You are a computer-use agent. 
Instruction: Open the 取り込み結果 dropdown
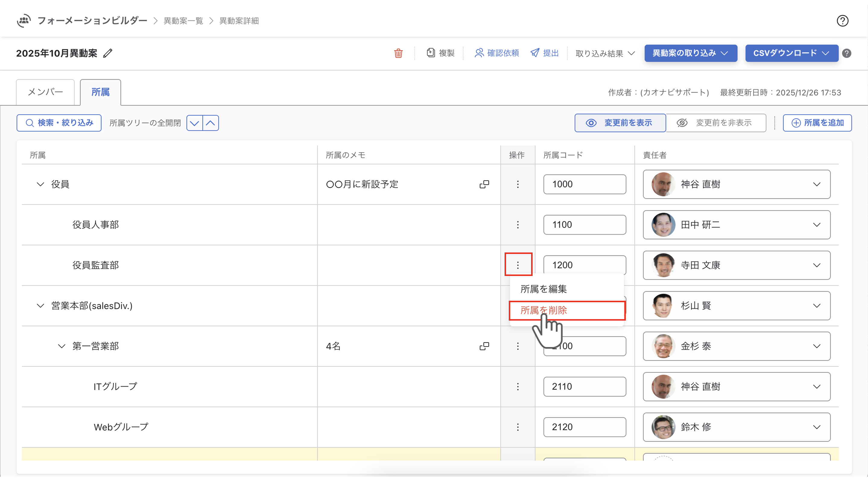[x=605, y=53]
